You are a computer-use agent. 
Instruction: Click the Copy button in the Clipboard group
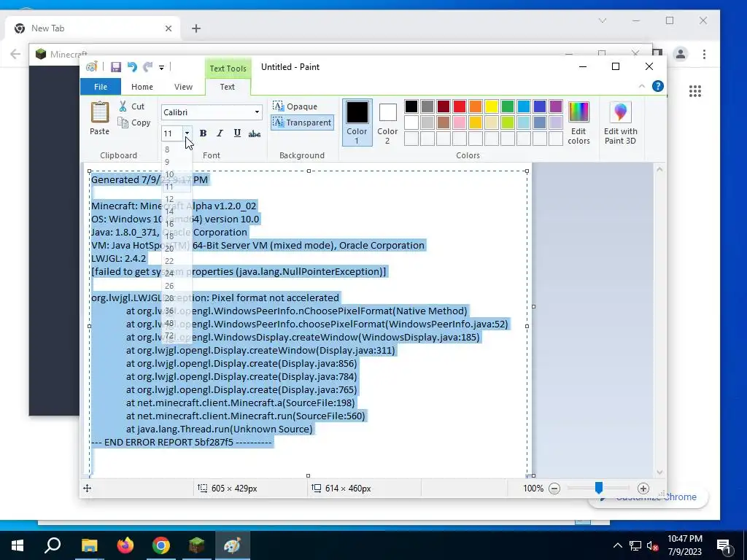(x=134, y=122)
